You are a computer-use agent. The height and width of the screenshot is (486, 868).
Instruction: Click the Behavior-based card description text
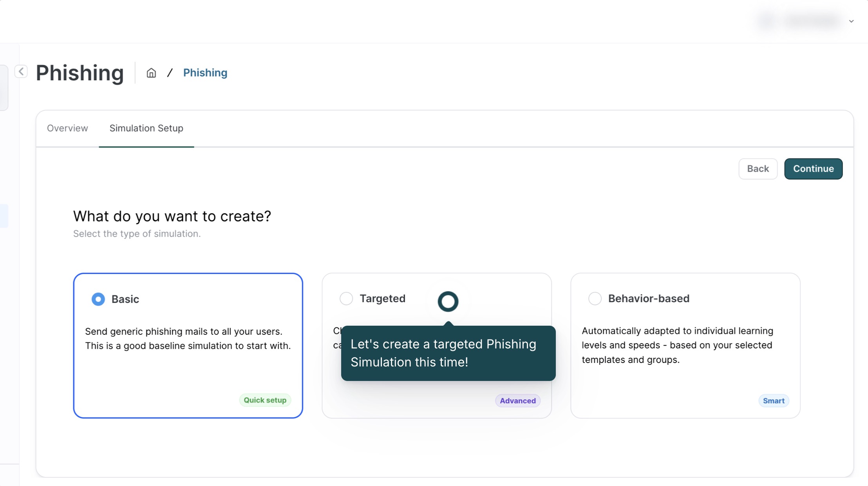678,345
